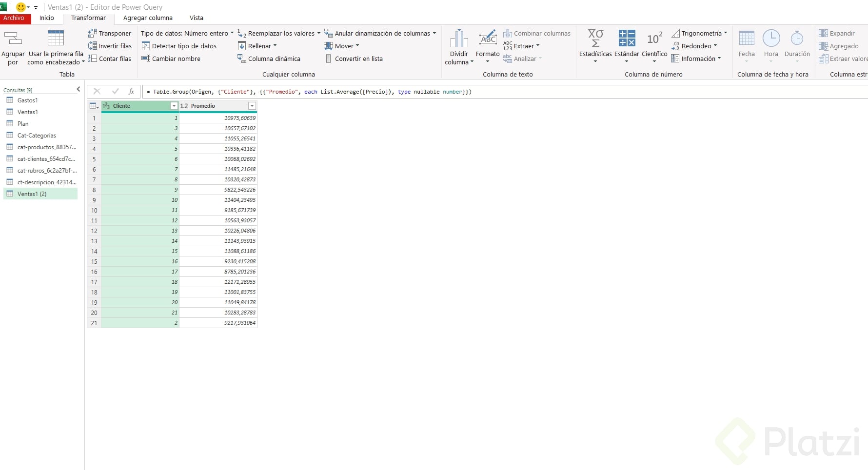Viewport: 868px width, 470px height.
Task: Switch to the Transformar tab
Action: pos(88,18)
